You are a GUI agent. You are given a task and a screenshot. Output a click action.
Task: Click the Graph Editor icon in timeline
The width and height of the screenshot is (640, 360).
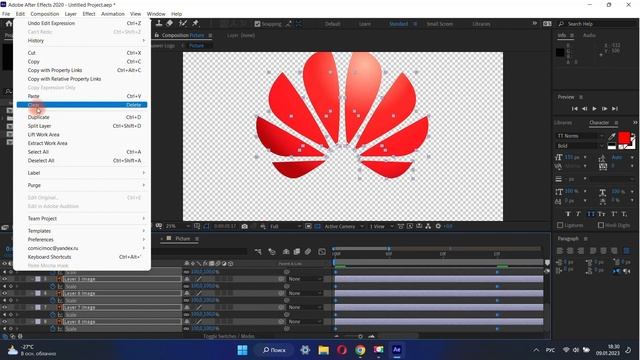click(x=322, y=251)
